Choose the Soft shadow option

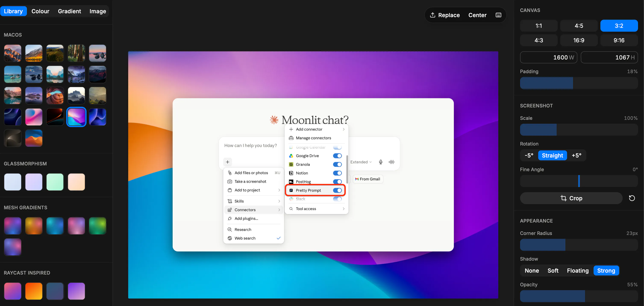(553, 270)
